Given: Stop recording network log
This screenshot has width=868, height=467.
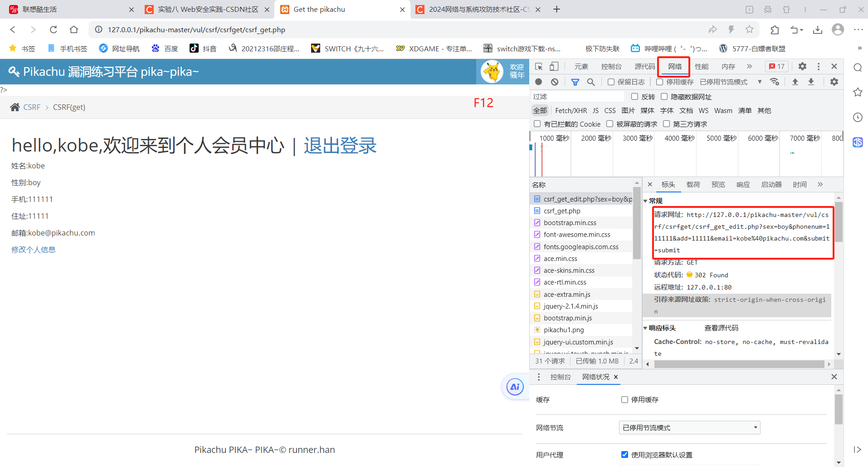Looking at the screenshot, I should pos(538,82).
